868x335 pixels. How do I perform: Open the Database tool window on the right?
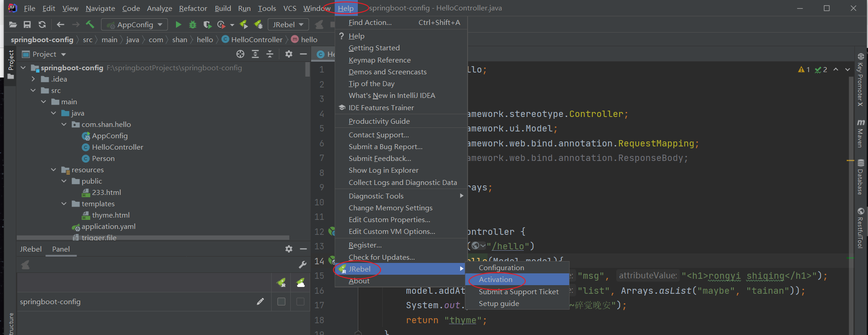[x=860, y=177]
